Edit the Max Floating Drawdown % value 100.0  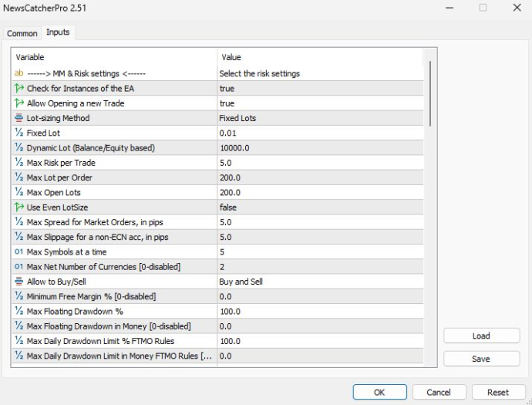320,311
